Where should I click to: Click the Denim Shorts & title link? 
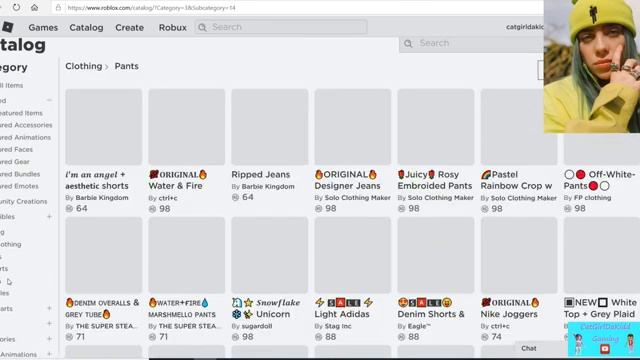[x=431, y=308]
